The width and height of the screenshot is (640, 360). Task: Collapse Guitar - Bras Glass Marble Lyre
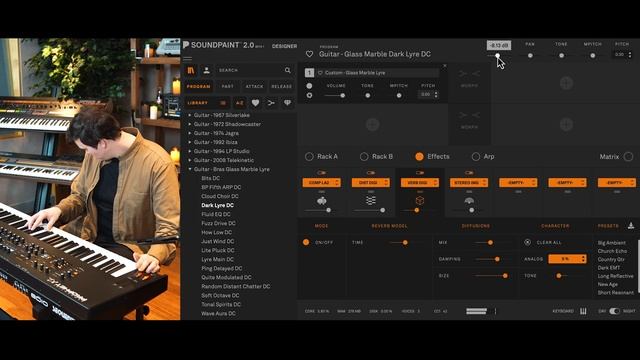coord(190,169)
